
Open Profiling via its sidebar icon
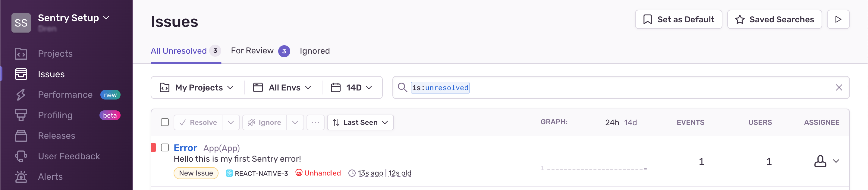(x=21, y=115)
